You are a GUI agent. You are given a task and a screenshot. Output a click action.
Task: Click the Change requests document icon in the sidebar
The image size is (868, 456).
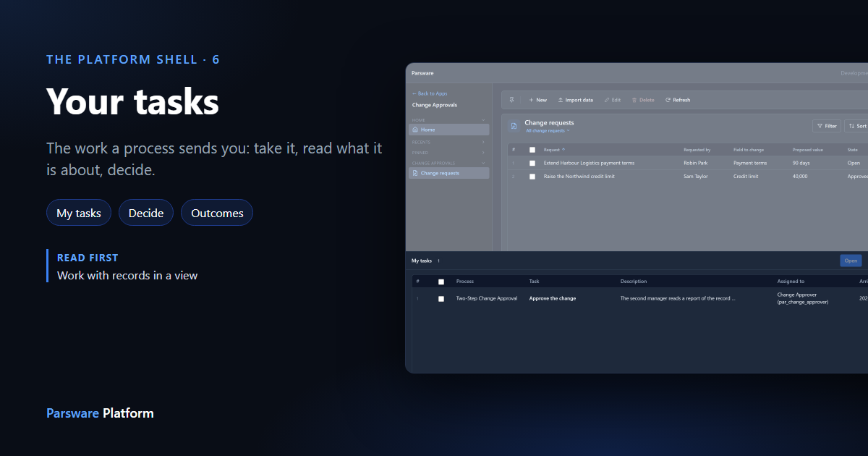click(x=415, y=173)
